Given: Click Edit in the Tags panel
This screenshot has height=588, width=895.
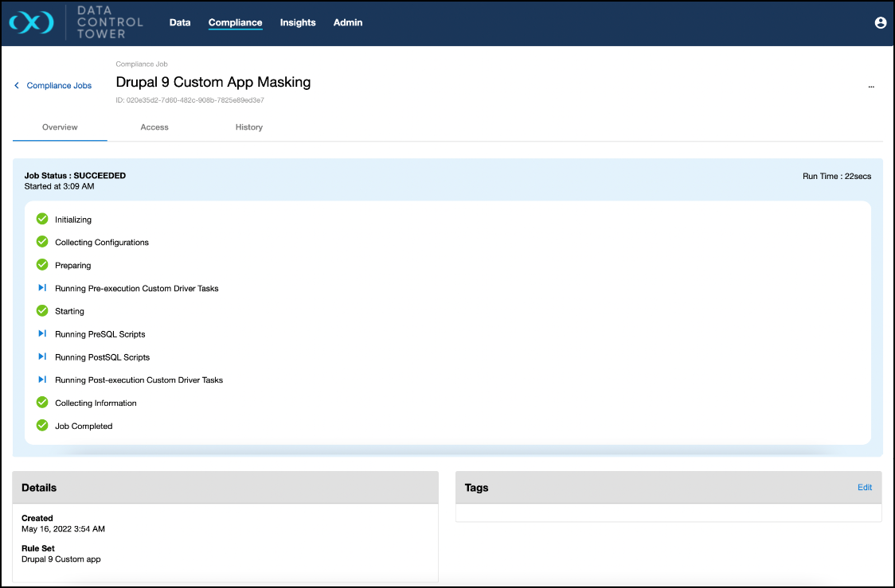Looking at the screenshot, I should 864,488.
